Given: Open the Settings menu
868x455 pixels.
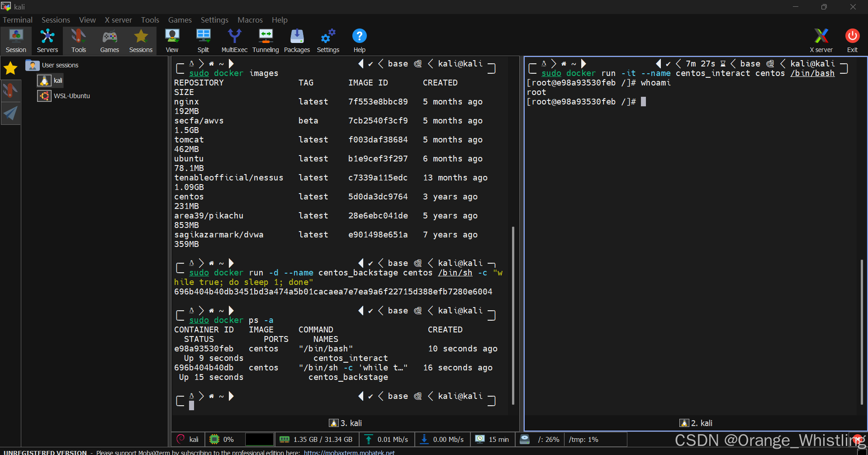Looking at the screenshot, I should [x=214, y=20].
